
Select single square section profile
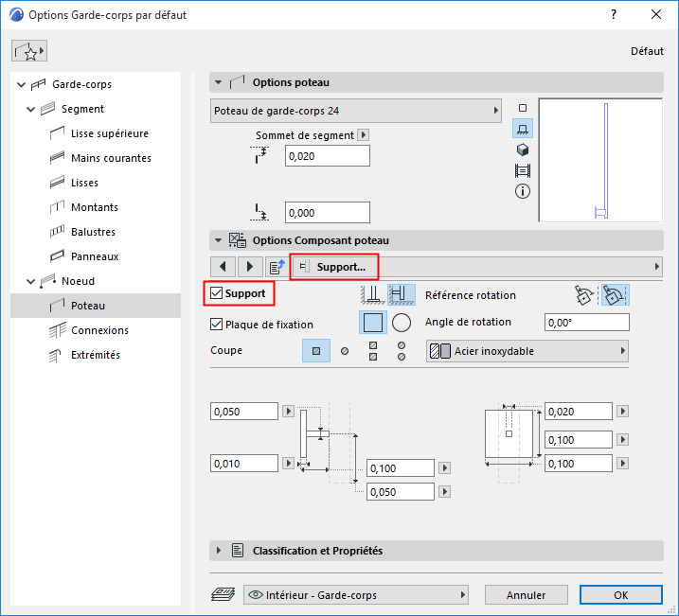[x=316, y=351]
